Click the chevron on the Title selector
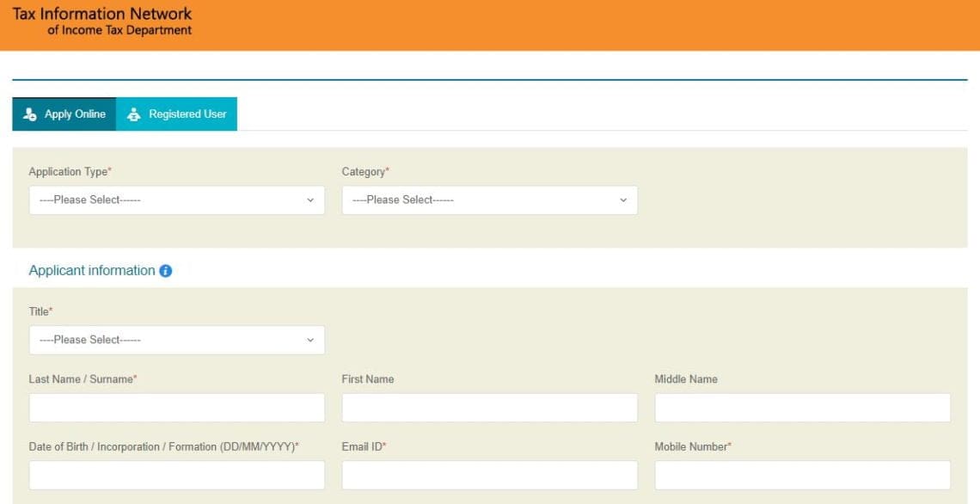 tap(310, 340)
